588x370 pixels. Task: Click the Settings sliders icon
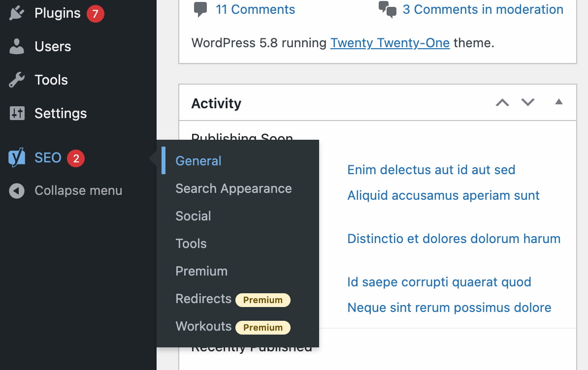pyautogui.click(x=17, y=113)
